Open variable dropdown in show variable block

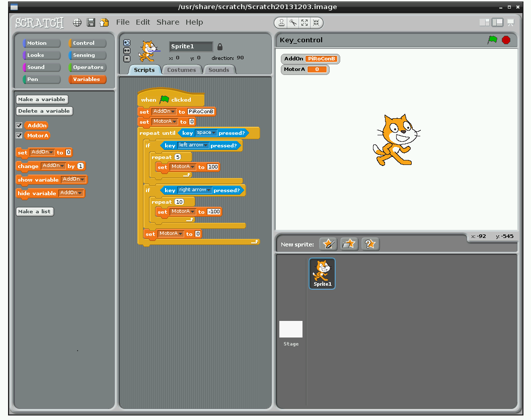click(x=73, y=180)
